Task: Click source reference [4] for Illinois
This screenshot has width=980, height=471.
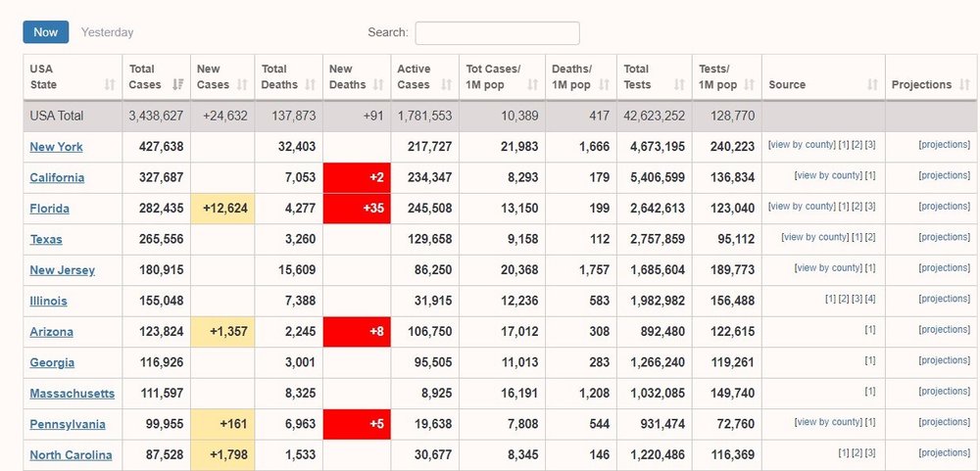Action: click(869, 299)
